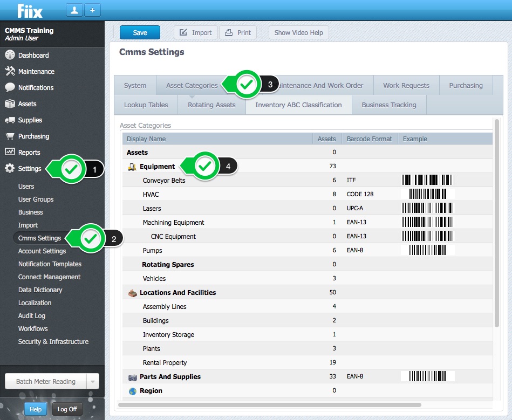Viewport: 512px width, 420px height.
Task: Switch to the System tab
Action: coord(135,86)
